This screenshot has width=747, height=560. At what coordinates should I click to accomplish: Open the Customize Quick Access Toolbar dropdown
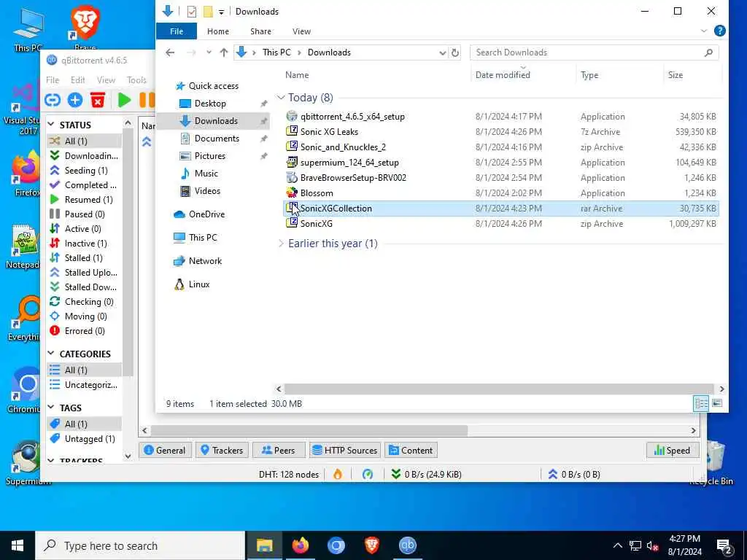coord(221,12)
